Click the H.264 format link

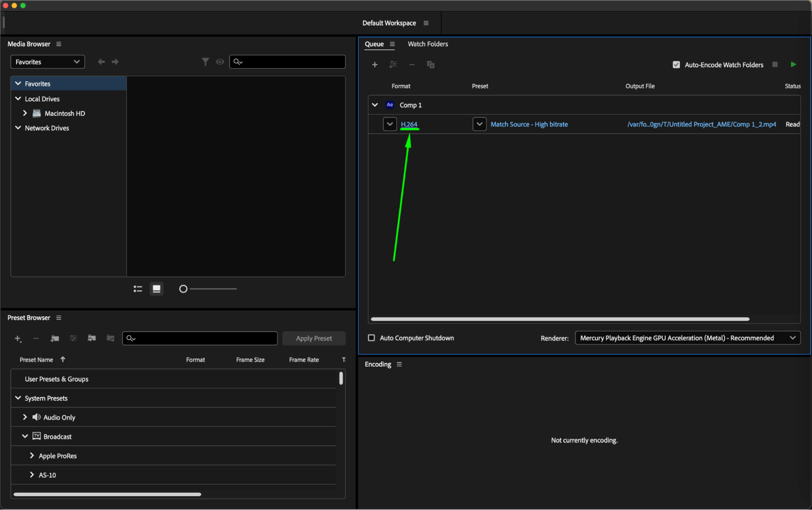(409, 124)
